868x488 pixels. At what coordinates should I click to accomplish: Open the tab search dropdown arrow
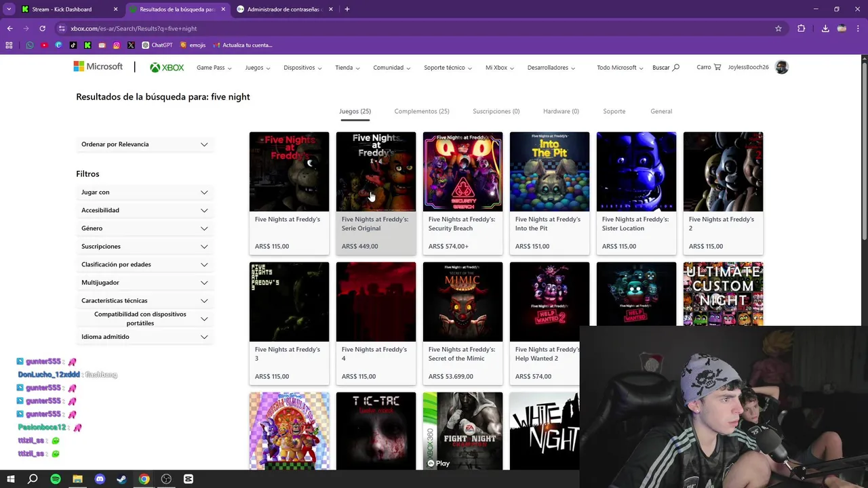pos(9,9)
